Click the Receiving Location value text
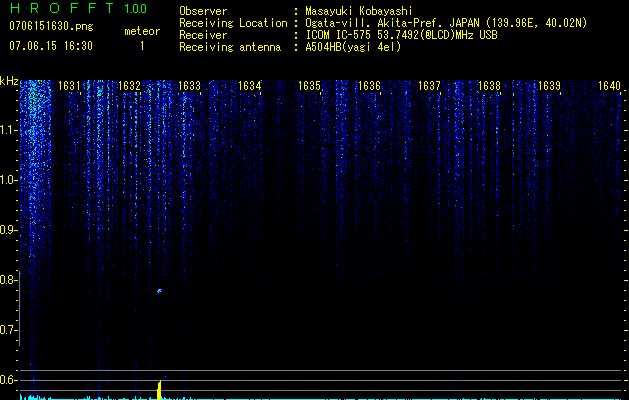 pyautogui.click(x=446, y=24)
